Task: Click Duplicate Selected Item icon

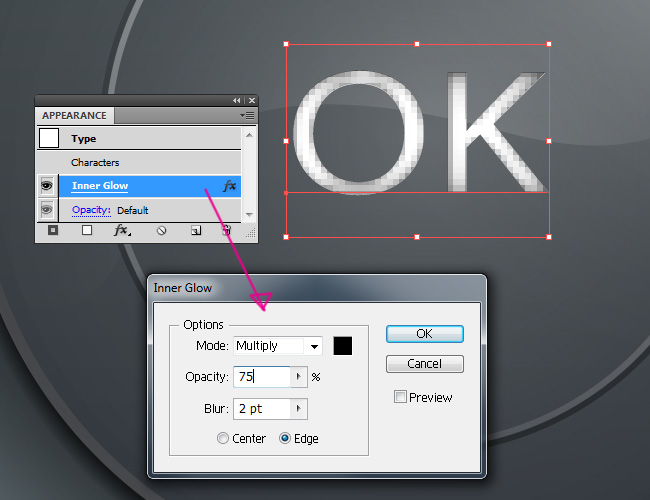Action: (x=196, y=230)
